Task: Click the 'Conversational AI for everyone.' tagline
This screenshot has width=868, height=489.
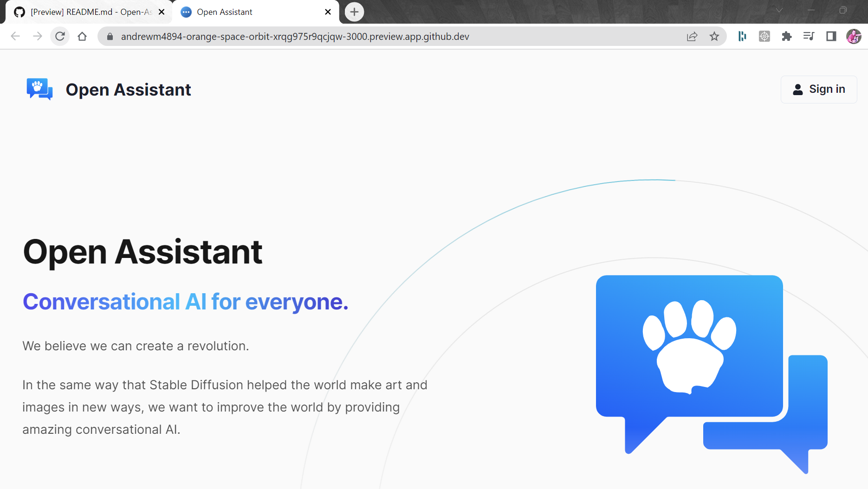Action: [185, 302]
